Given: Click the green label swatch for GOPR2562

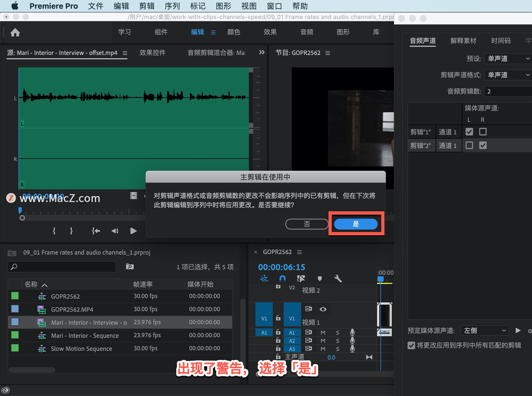Looking at the screenshot, I should 15,296.
